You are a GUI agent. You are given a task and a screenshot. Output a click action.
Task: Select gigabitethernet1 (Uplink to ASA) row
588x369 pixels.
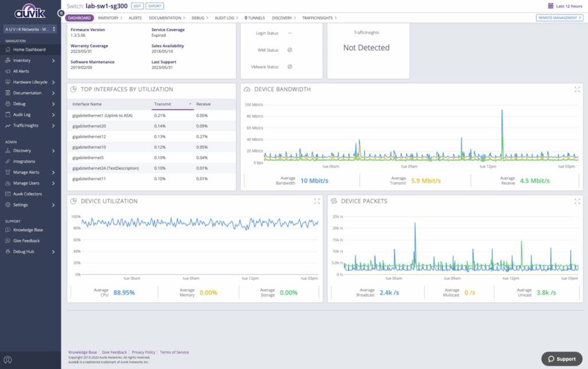tap(152, 116)
